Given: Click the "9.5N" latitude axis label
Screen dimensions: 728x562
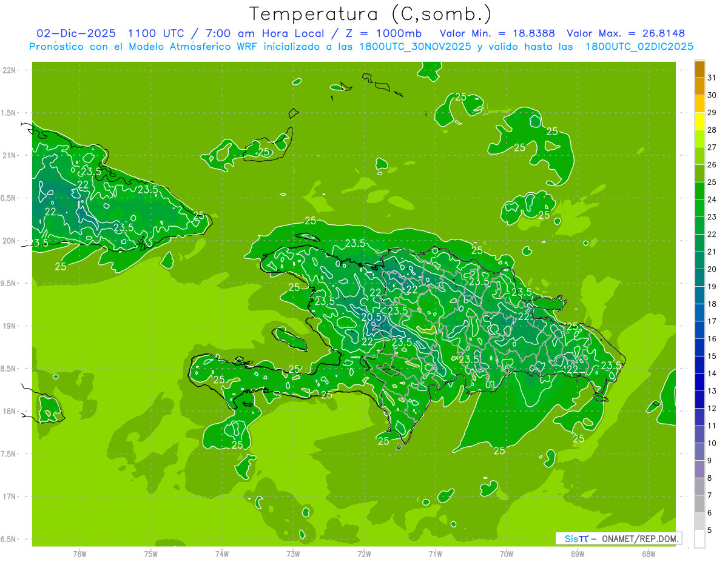Looking at the screenshot, I should (x=8, y=284).
